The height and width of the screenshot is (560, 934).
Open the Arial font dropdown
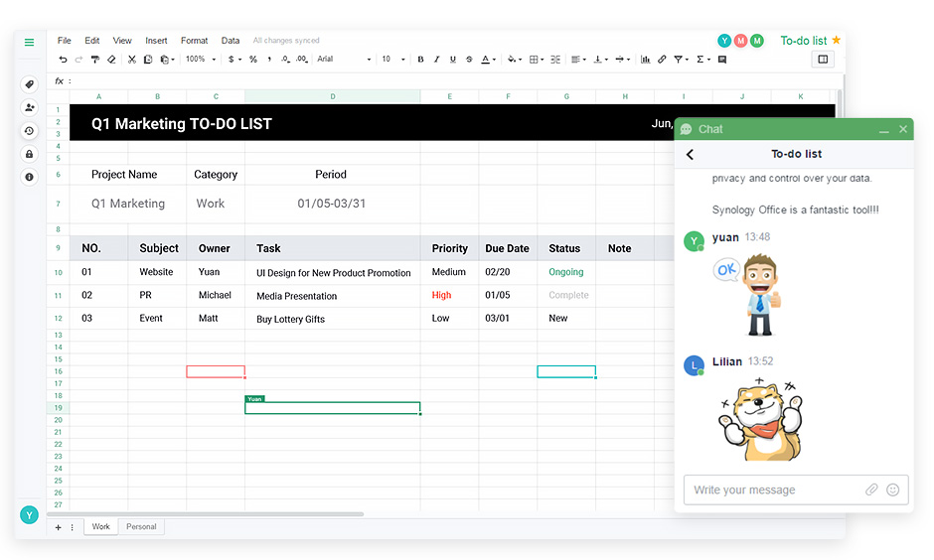[343, 60]
